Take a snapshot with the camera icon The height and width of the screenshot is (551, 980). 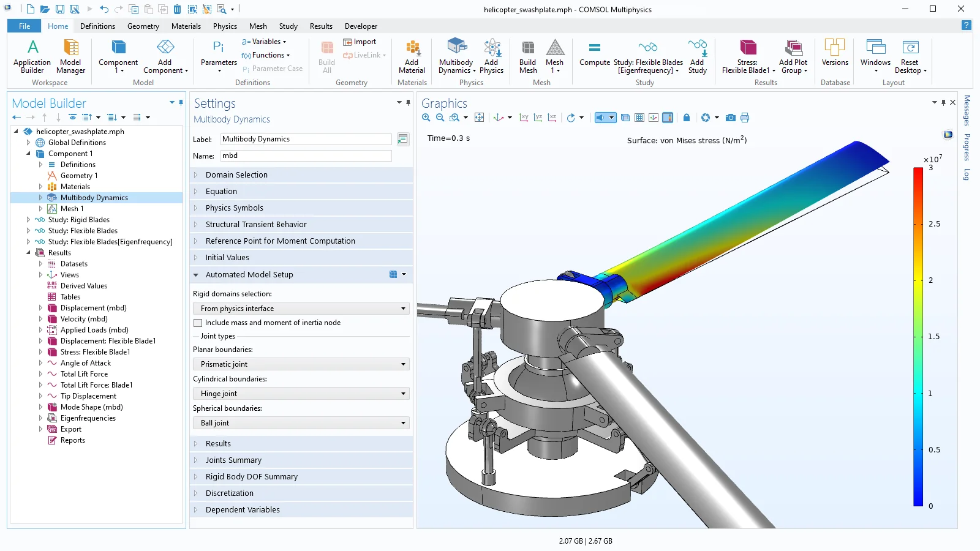tap(730, 118)
